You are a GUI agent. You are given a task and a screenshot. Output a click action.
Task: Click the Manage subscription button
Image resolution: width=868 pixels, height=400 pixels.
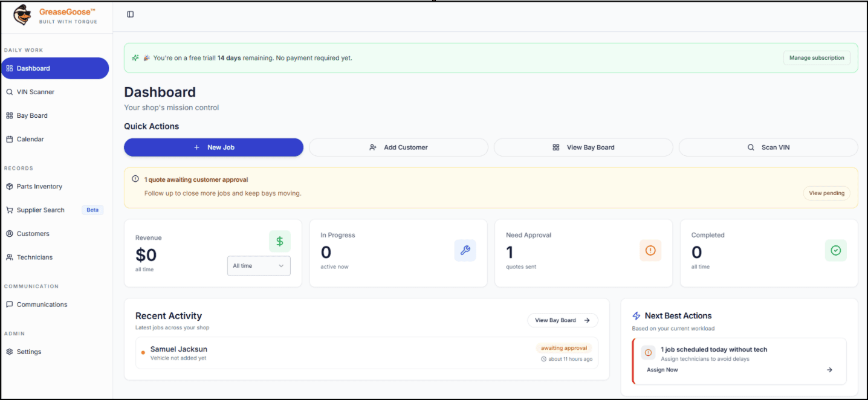[817, 57]
